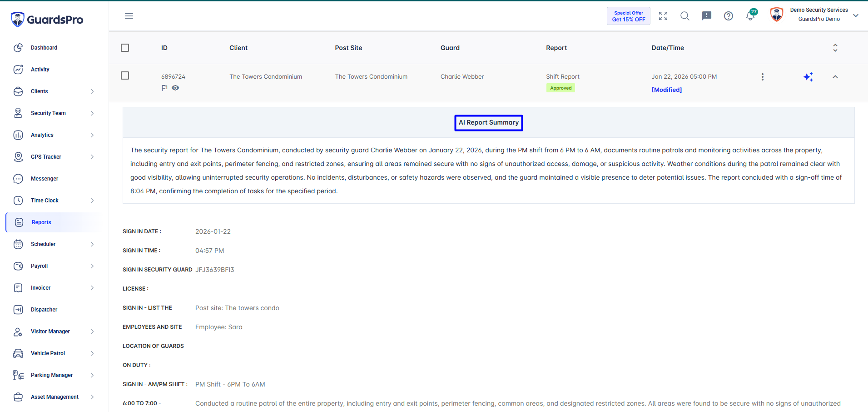Click the feedback message icon in header

tap(707, 16)
